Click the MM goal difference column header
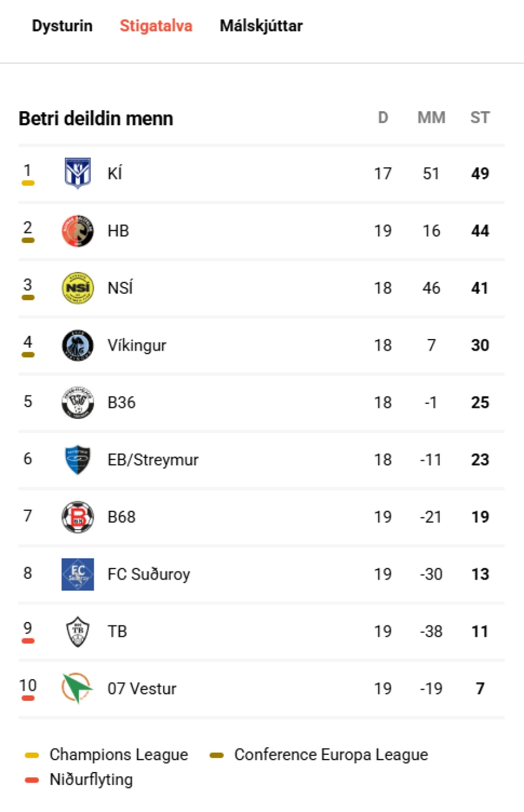Screen dimensions: 524x812 431,118
